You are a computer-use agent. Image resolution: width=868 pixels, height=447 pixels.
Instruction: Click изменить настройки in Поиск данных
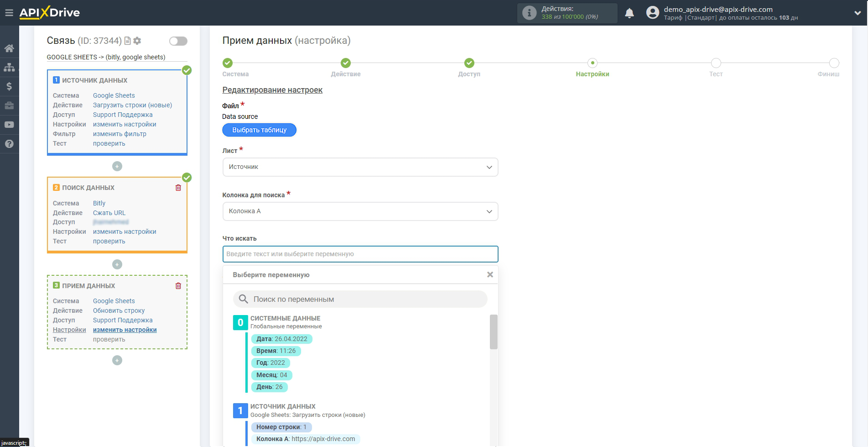click(x=125, y=231)
